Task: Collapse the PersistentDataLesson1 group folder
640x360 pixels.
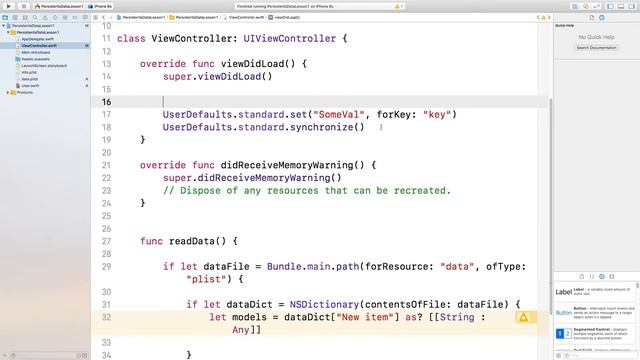Action: [x=8, y=32]
